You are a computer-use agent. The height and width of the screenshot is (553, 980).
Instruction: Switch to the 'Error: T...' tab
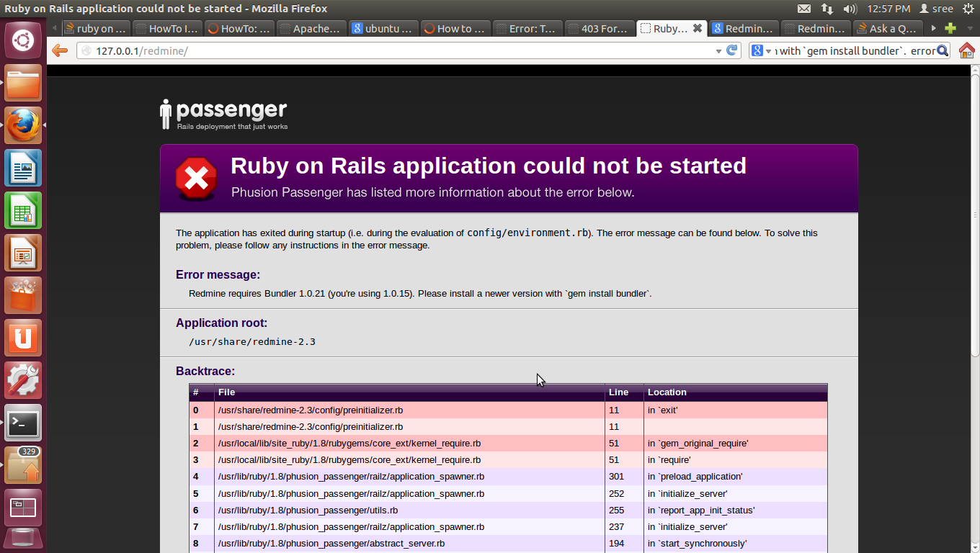pyautogui.click(x=527, y=29)
